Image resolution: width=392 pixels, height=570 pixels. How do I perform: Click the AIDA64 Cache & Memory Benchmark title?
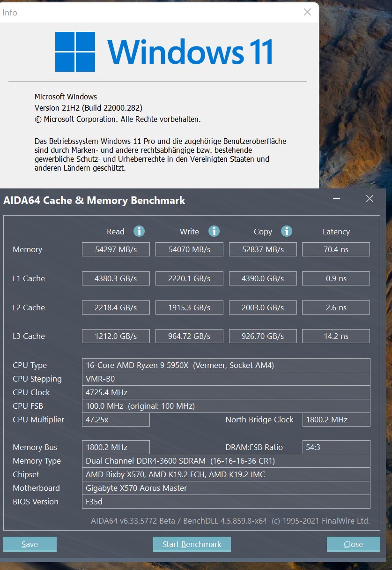pos(94,201)
